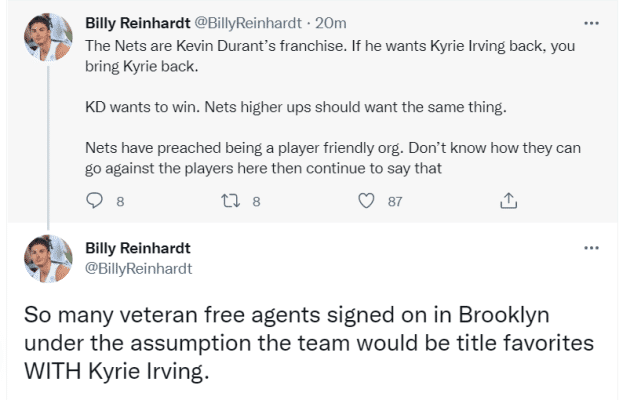This screenshot has width=641, height=400.
Task: View the 87 likes count
Action: (395, 201)
